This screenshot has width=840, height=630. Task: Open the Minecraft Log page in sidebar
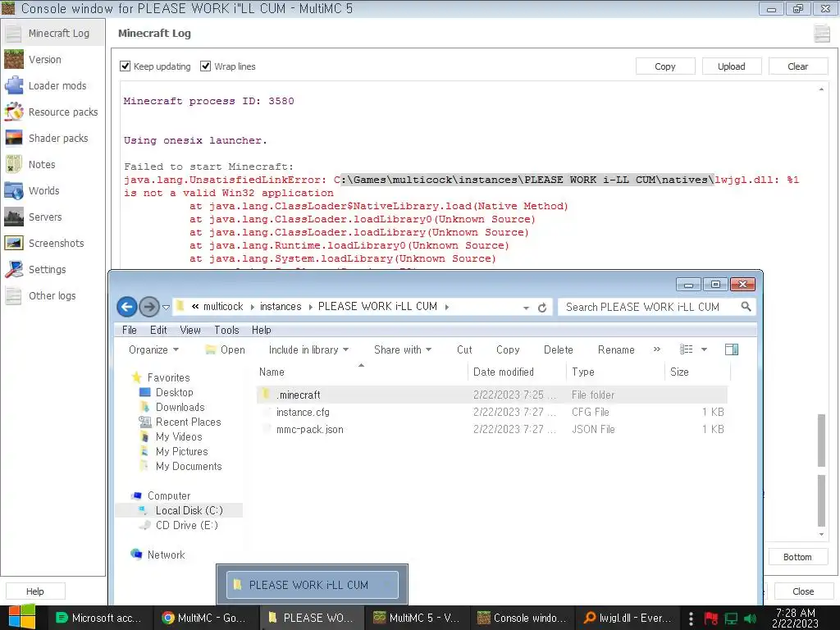point(52,33)
